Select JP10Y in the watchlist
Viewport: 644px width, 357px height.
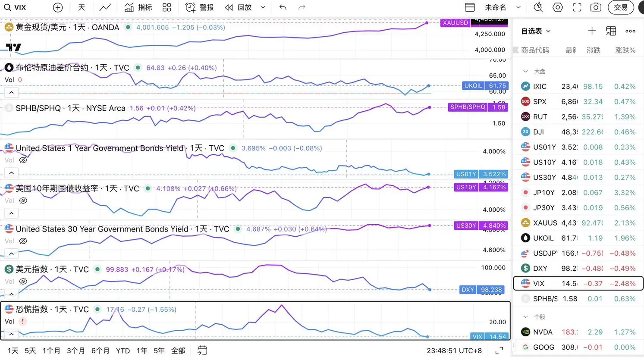tap(578, 192)
